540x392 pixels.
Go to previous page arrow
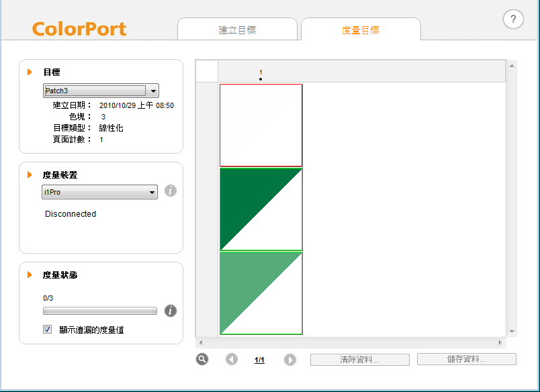pyautogui.click(x=232, y=360)
